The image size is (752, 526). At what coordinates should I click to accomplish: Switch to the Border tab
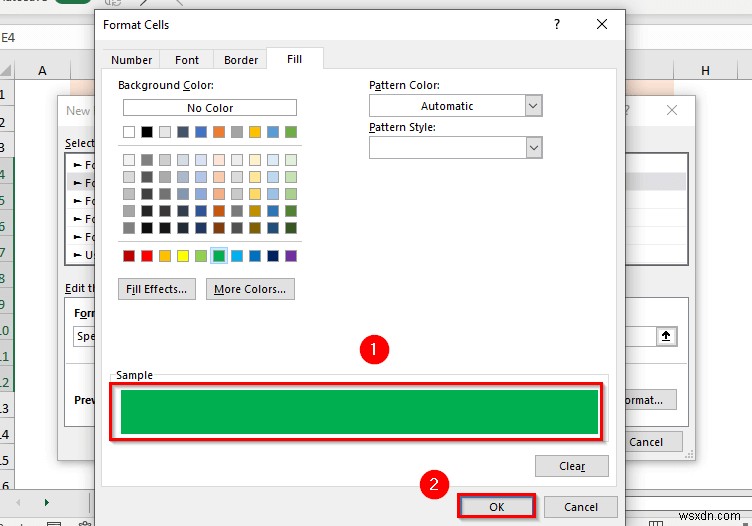pos(241,60)
